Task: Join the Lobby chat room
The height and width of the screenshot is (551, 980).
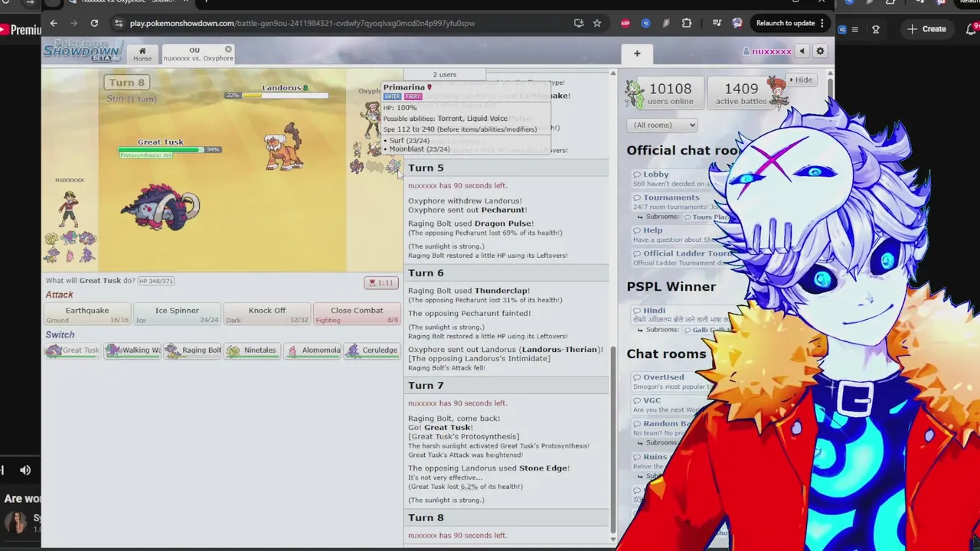Action: (656, 174)
